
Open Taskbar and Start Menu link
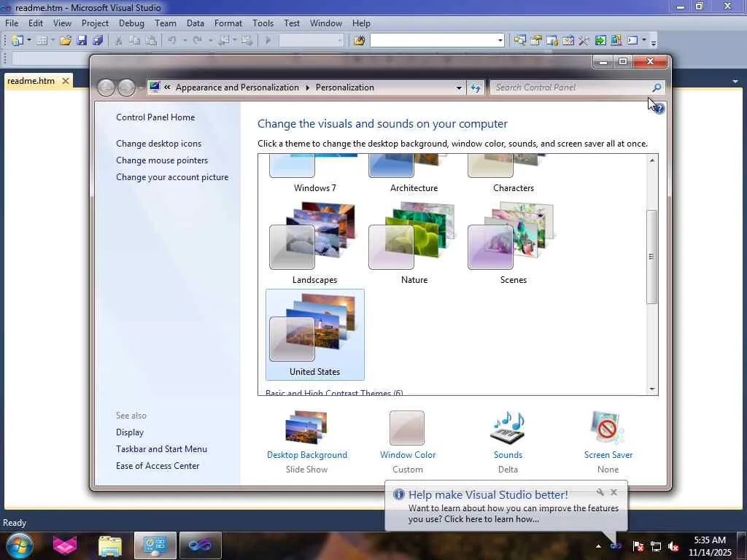161,448
